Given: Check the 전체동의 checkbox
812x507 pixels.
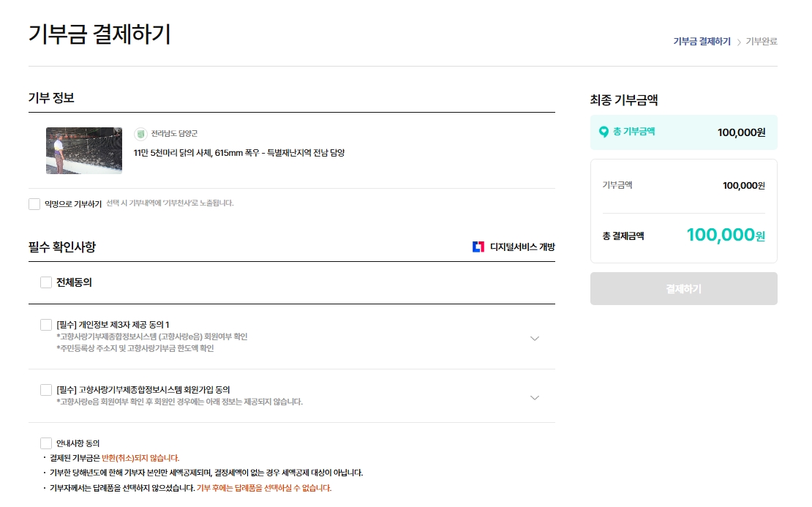Looking at the screenshot, I should (46, 282).
